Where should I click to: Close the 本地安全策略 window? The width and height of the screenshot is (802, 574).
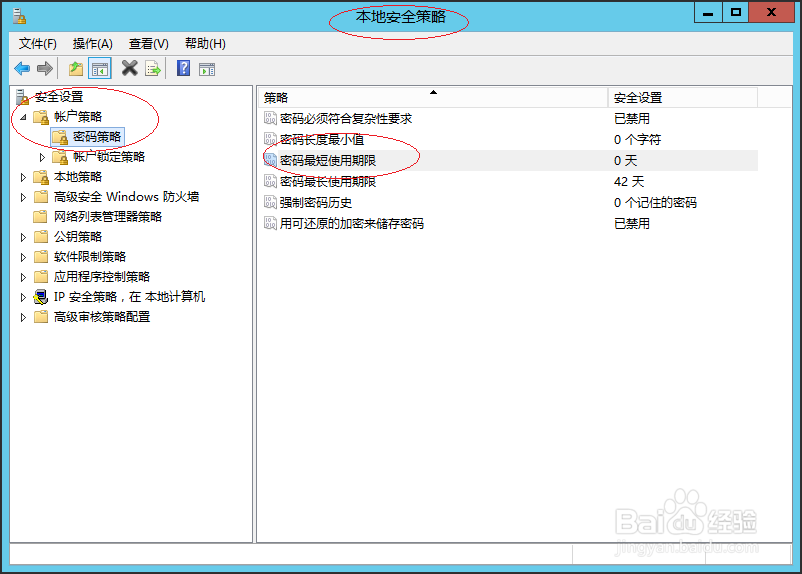pos(772,12)
